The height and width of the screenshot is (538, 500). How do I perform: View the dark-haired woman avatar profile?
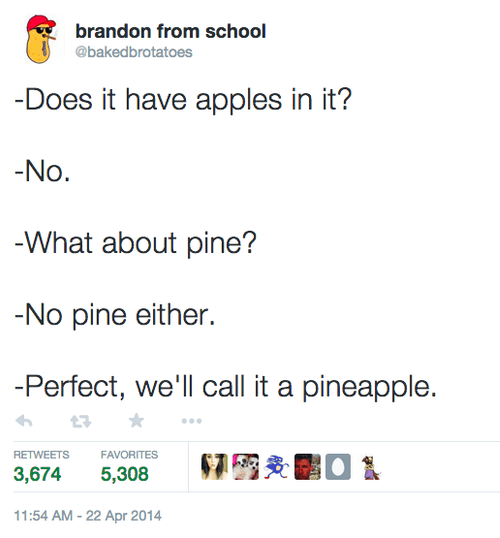click(x=214, y=467)
